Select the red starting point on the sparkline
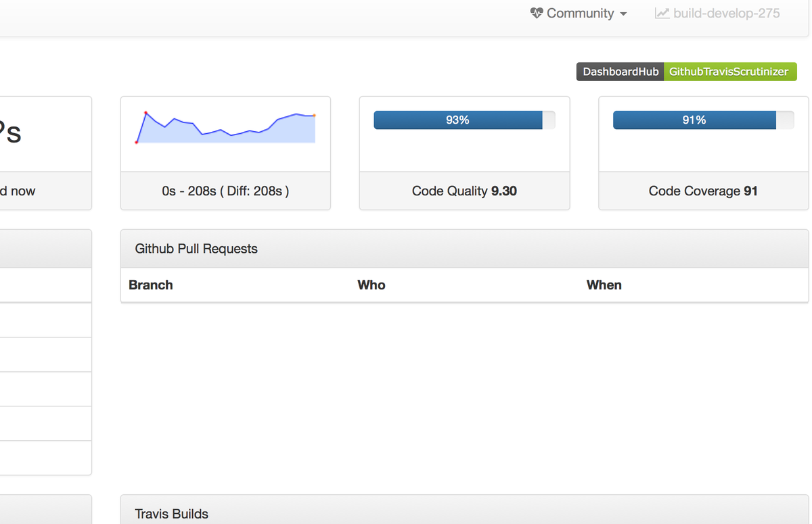This screenshot has height=524, width=812. [137, 142]
